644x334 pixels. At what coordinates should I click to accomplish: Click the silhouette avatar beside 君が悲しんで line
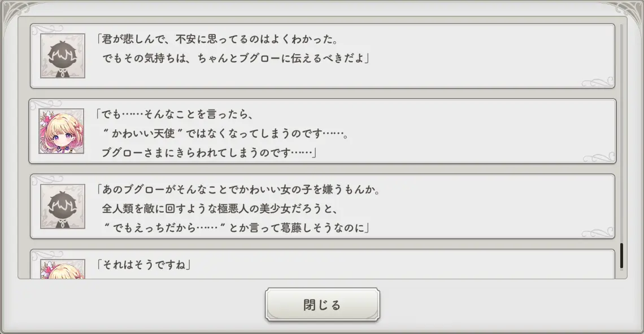coord(63,56)
